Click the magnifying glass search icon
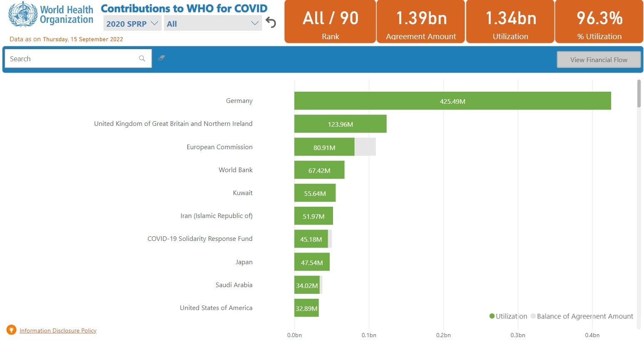644x343 pixels. (142, 59)
